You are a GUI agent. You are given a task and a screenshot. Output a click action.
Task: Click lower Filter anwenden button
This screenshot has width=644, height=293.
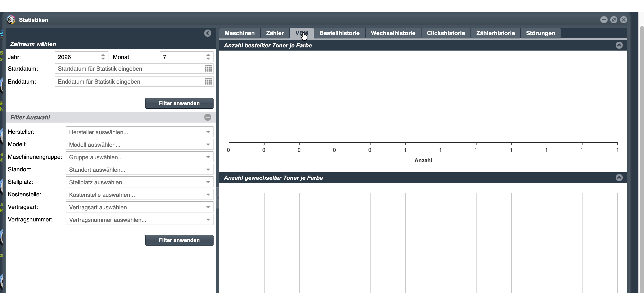click(x=179, y=240)
